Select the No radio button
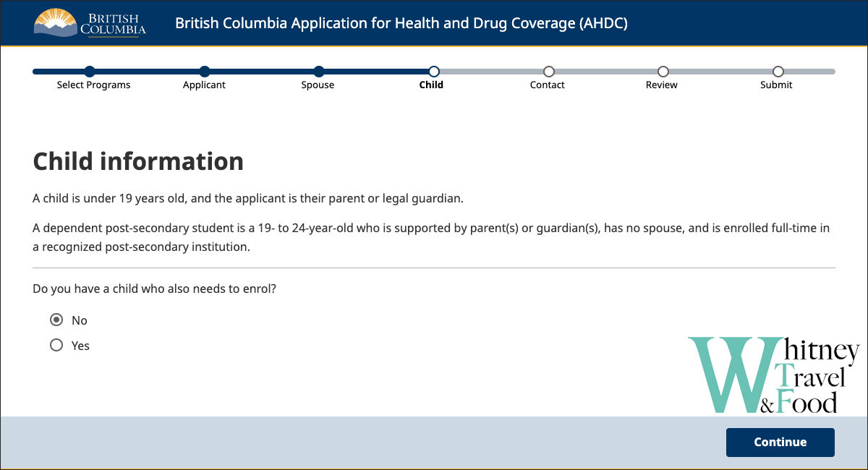 click(x=56, y=320)
